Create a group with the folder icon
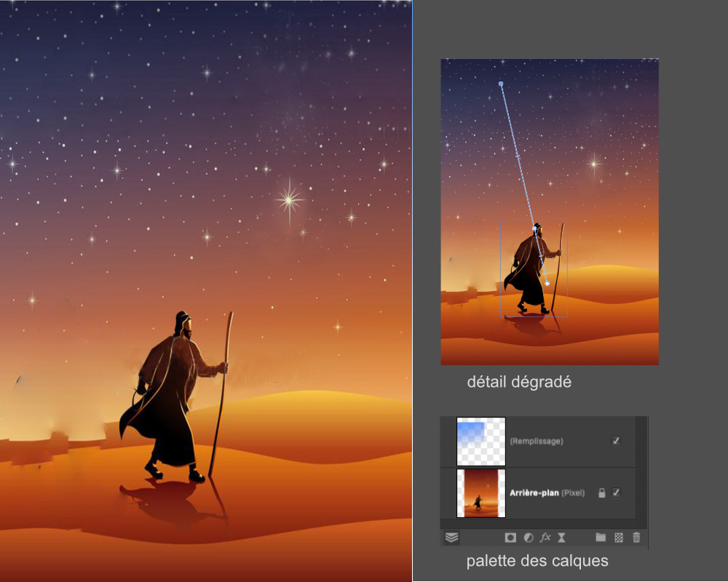Image resolution: width=728 pixels, height=582 pixels. click(x=601, y=538)
